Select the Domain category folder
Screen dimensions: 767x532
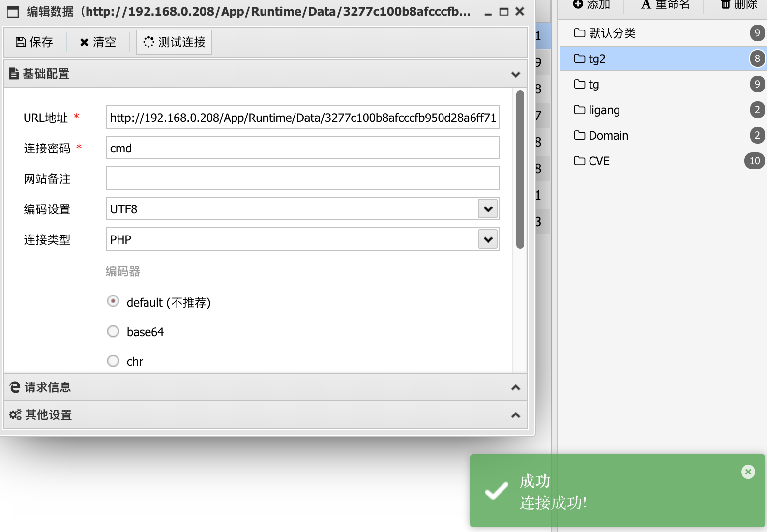[x=608, y=136]
